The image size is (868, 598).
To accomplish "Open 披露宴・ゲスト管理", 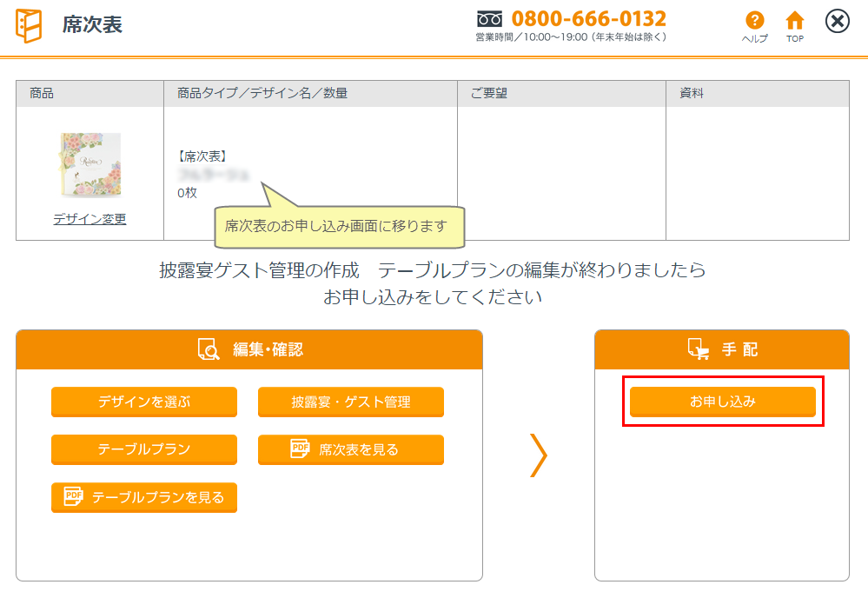I will point(350,402).
